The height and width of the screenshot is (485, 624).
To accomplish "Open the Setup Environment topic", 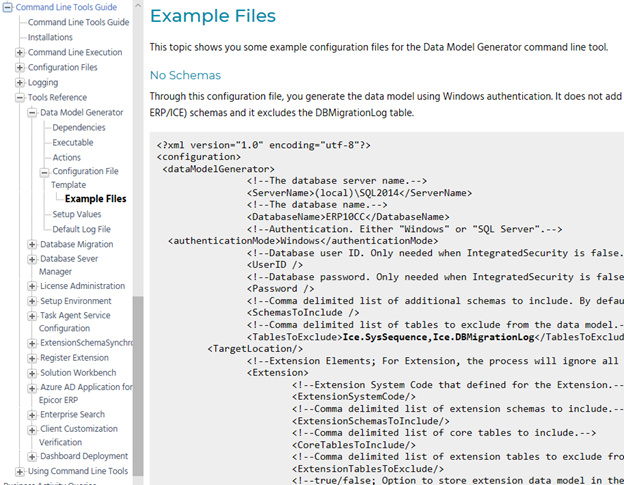I will click(76, 301).
